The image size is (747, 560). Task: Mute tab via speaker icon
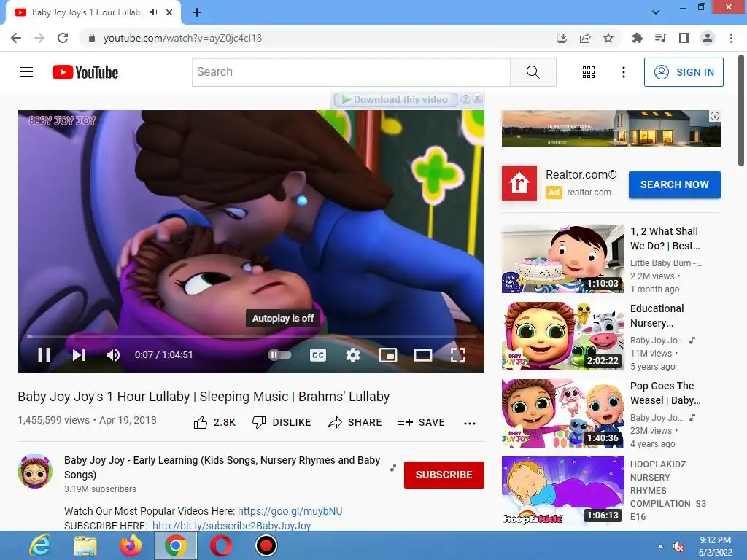click(x=153, y=12)
